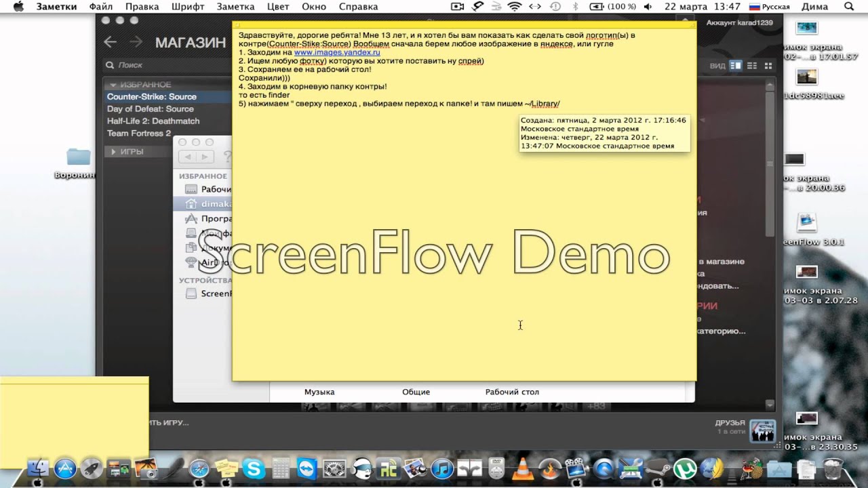Select dimaka home folder in Finder sidebar

tap(203, 203)
